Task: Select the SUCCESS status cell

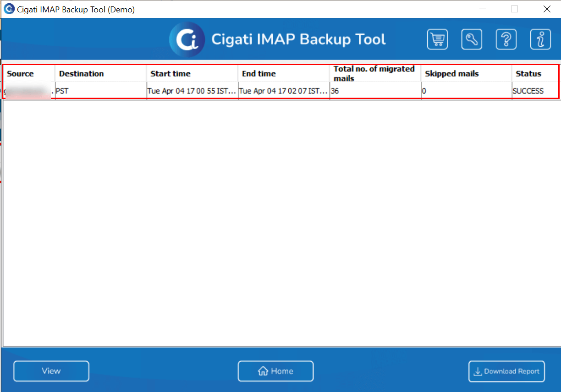Action: (x=535, y=91)
